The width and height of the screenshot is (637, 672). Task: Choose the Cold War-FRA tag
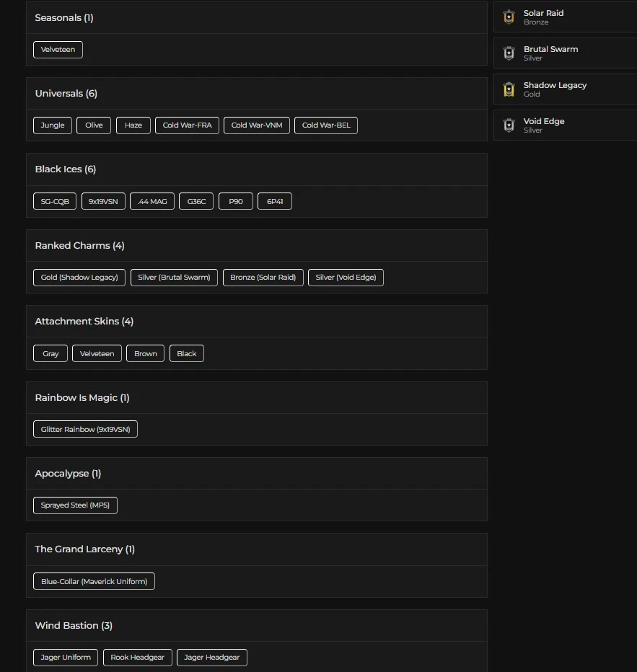coord(187,125)
